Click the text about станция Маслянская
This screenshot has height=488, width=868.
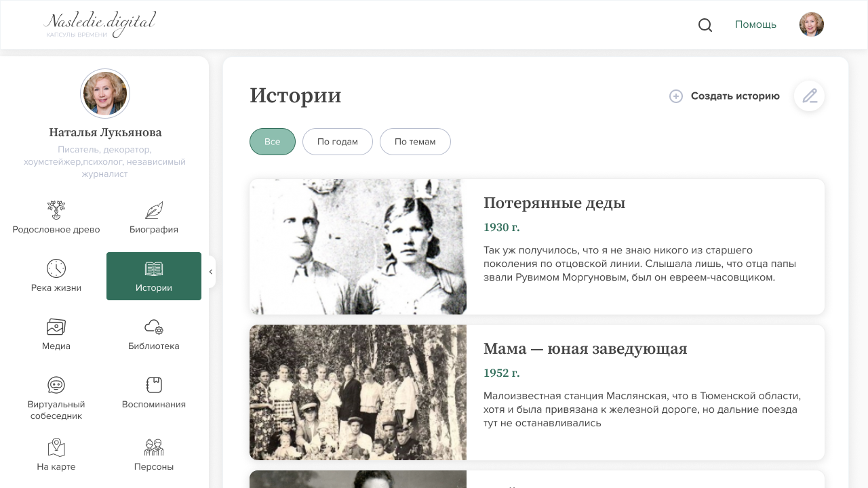coord(642,409)
